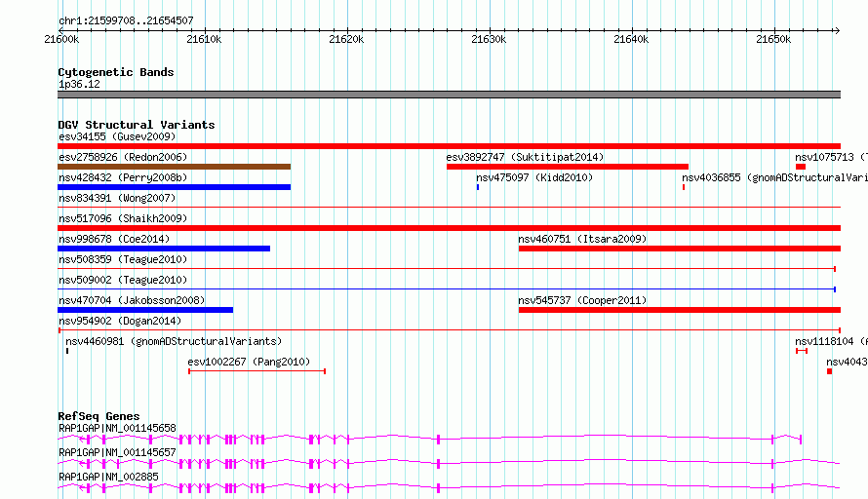Click the 21630k ruler tick label
This screenshot has height=499, width=868.
point(489,39)
